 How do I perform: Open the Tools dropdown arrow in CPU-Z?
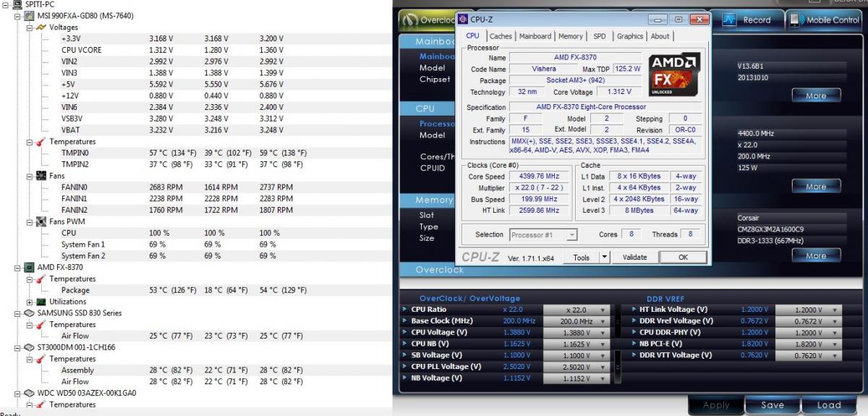tap(605, 258)
